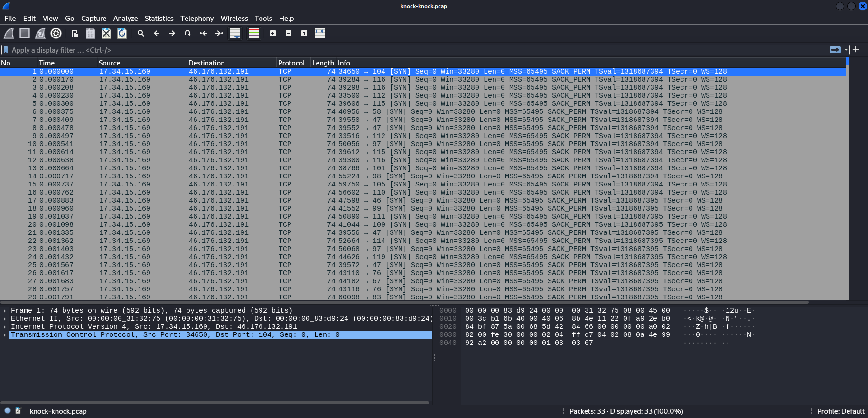The image size is (868, 418).
Task: Sort by Destination column header
Action: coord(232,63)
